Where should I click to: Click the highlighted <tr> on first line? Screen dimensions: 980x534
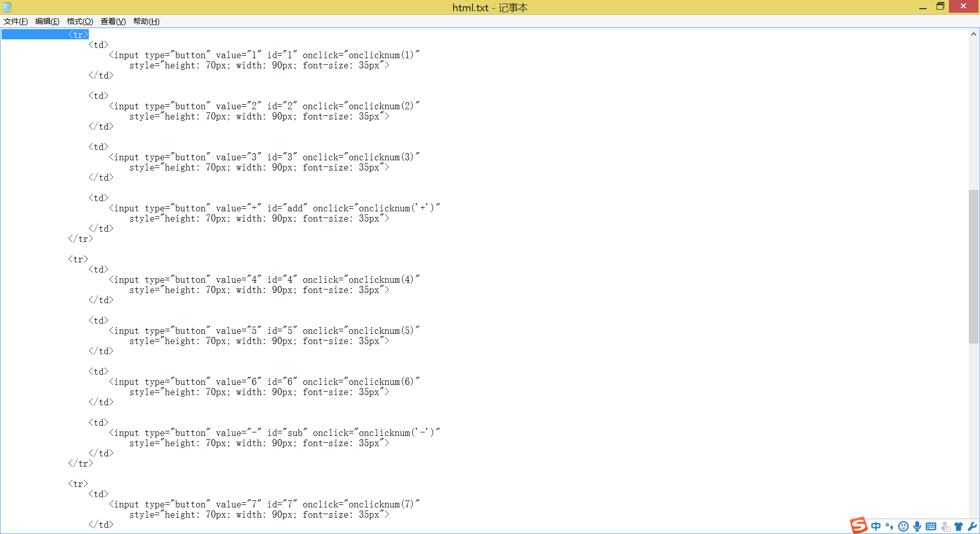pyautogui.click(x=78, y=35)
